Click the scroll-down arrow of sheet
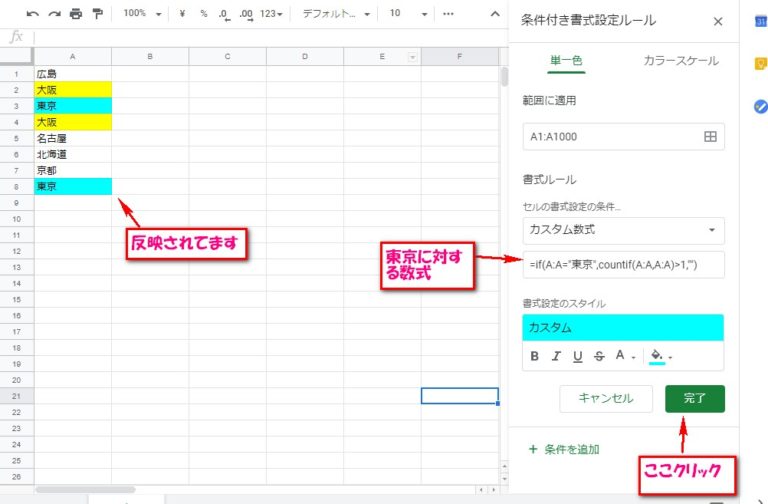The height and width of the screenshot is (504, 768). (x=504, y=478)
